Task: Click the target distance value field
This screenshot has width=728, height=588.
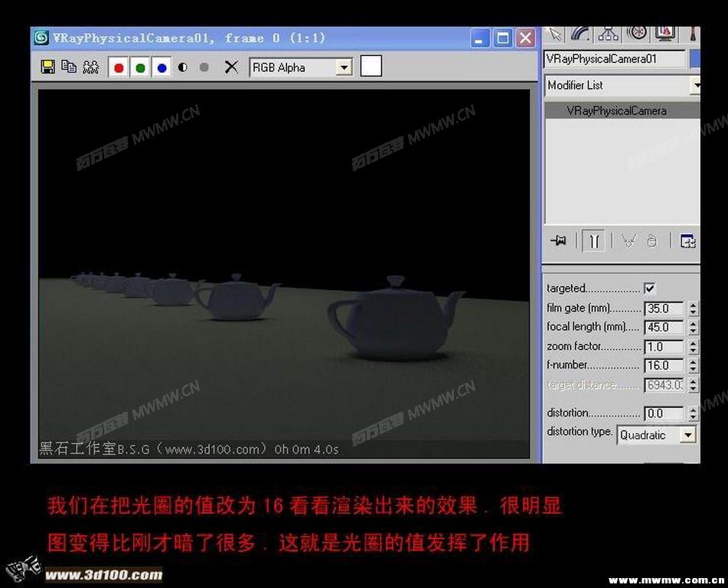Action: (x=664, y=385)
